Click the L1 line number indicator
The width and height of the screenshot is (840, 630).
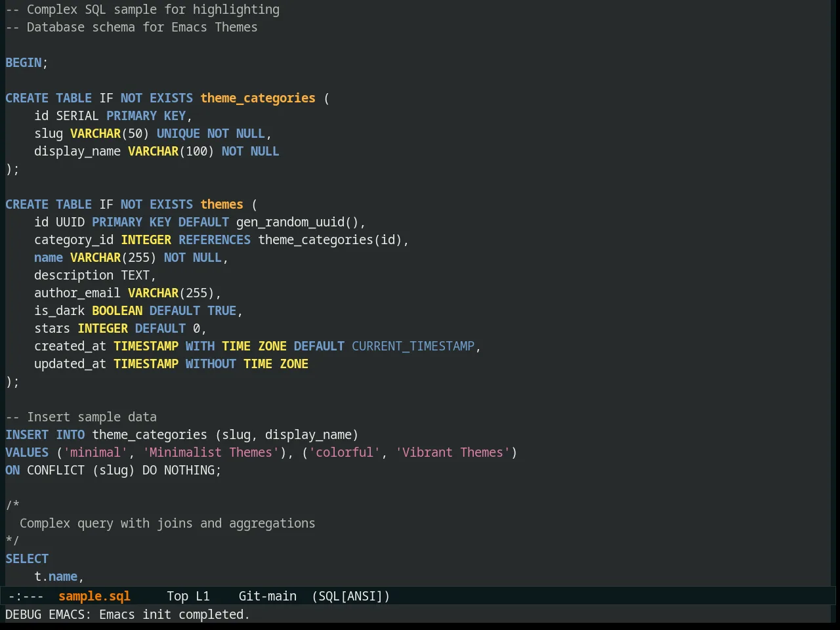click(203, 596)
